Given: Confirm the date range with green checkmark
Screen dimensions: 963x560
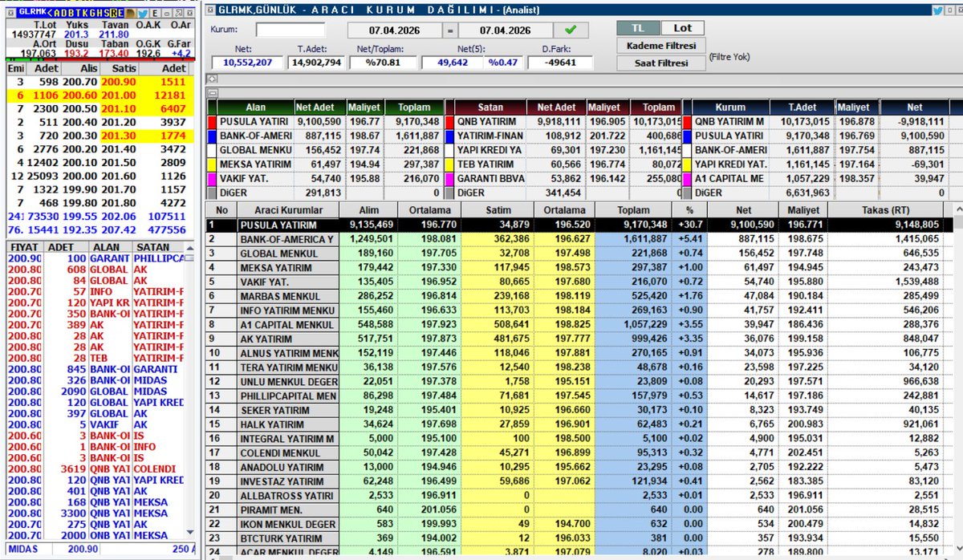Looking at the screenshot, I should [x=571, y=30].
